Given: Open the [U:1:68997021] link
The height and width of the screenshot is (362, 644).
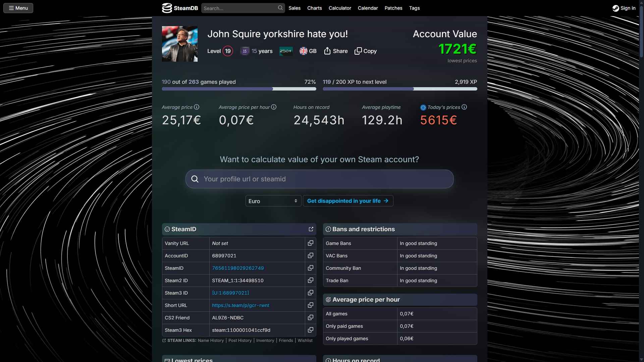Looking at the screenshot, I should tap(230, 293).
